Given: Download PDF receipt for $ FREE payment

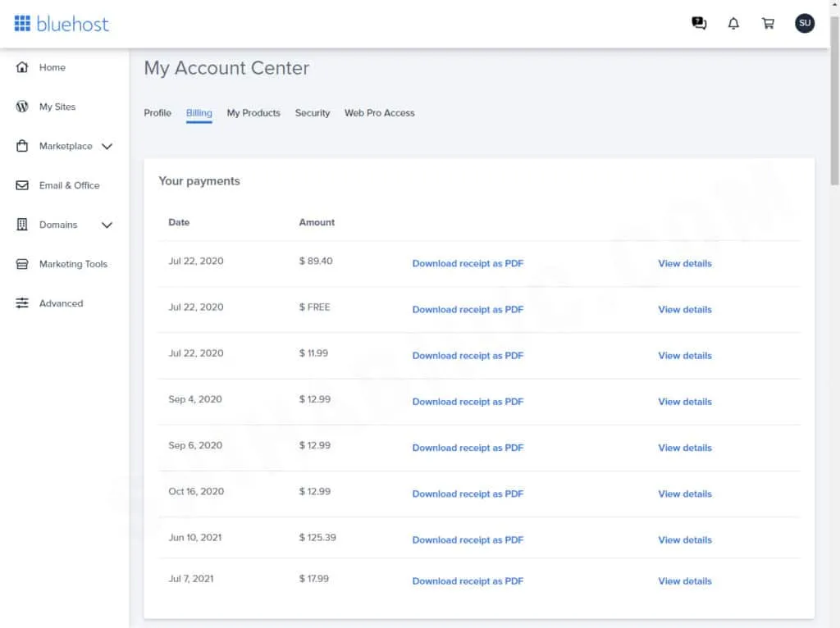Looking at the screenshot, I should 468,309.
